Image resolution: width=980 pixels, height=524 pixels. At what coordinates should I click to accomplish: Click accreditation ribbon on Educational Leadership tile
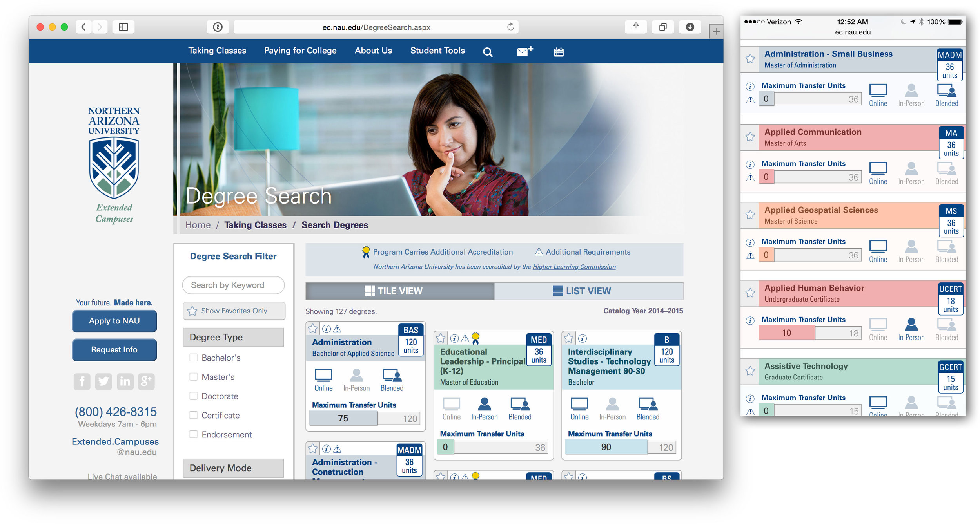pos(475,338)
